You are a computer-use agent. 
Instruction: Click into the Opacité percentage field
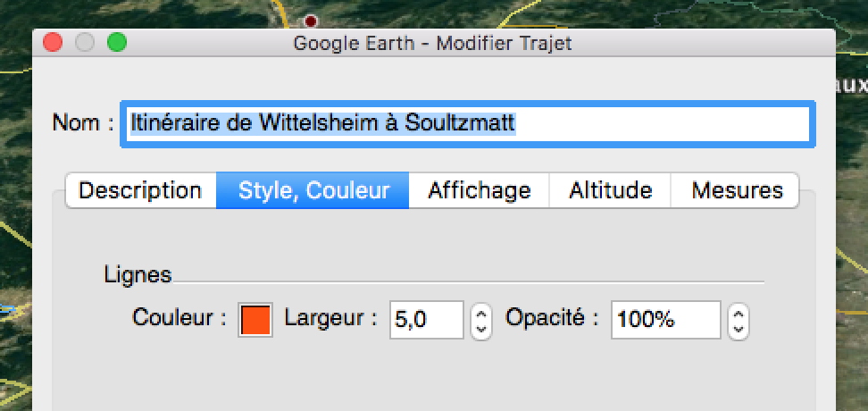(x=666, y=320)
